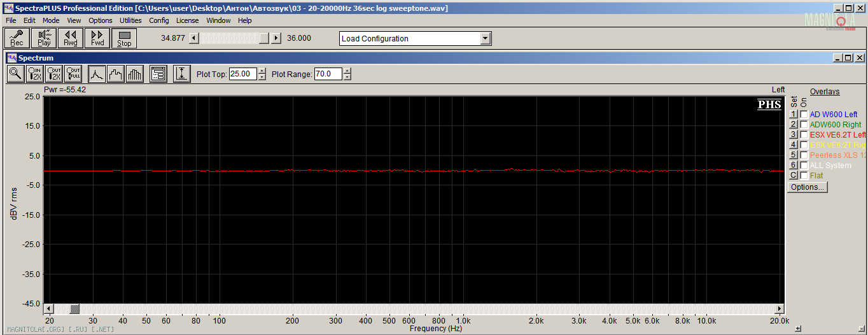Decrease the Plot Range value
Viewport: 868px width, 335px height.
[x=347, y=77]
